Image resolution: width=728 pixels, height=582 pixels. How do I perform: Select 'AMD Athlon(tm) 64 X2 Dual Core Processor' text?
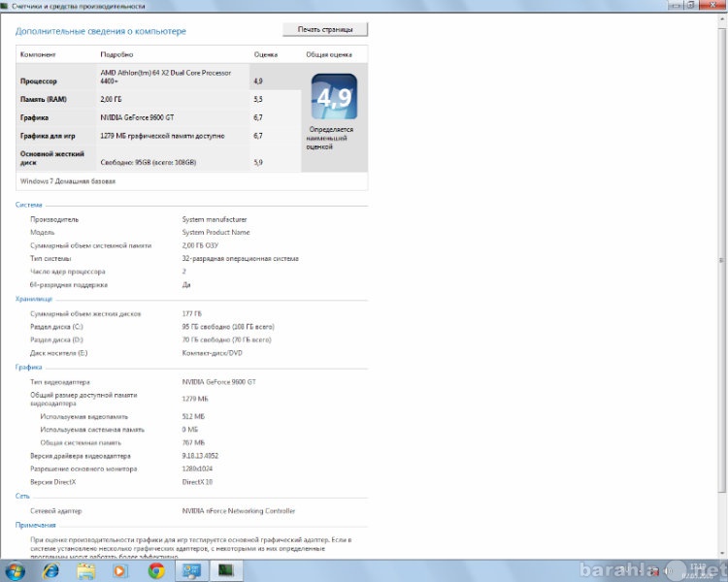(166, 73)
